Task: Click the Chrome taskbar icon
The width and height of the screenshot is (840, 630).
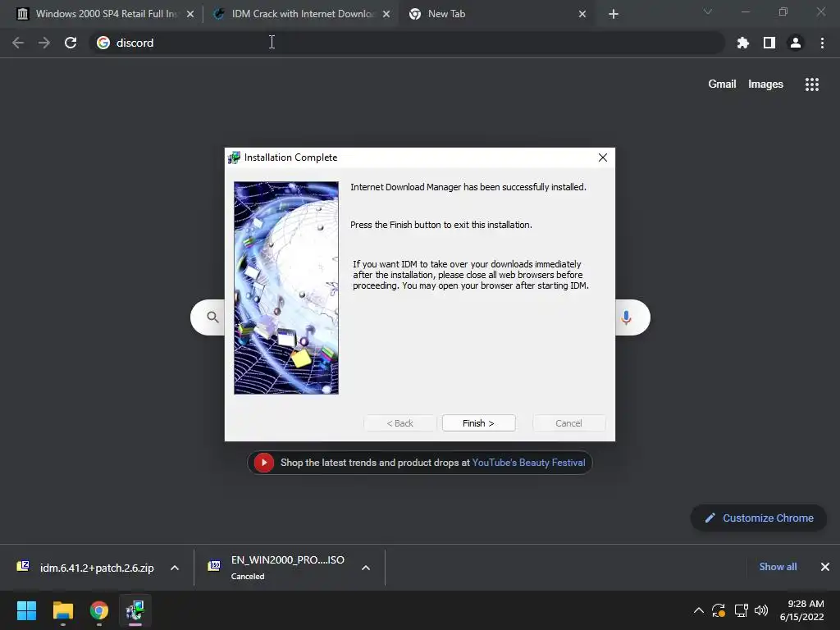Action: click(99, 610)
